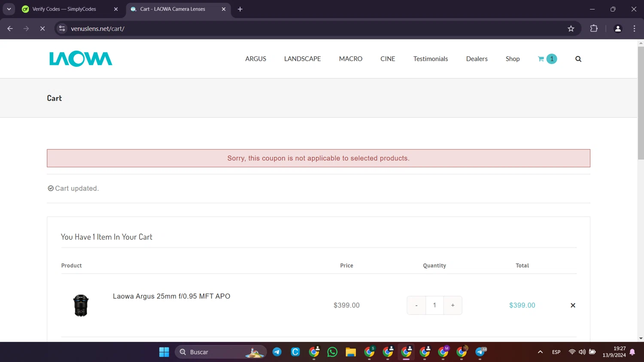This screenshot has height=362, width=644.
Task: Open the Shop page
Action: click(513, 59)
